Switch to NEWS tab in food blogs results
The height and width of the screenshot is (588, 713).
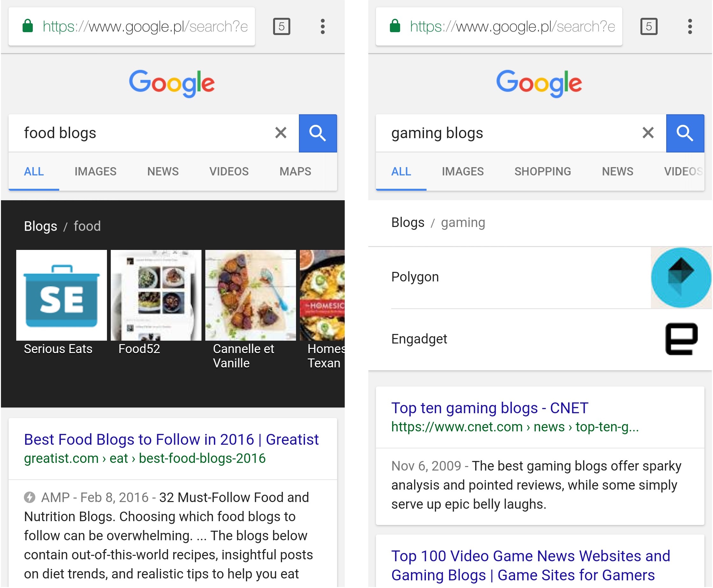[x=163, y=171]
